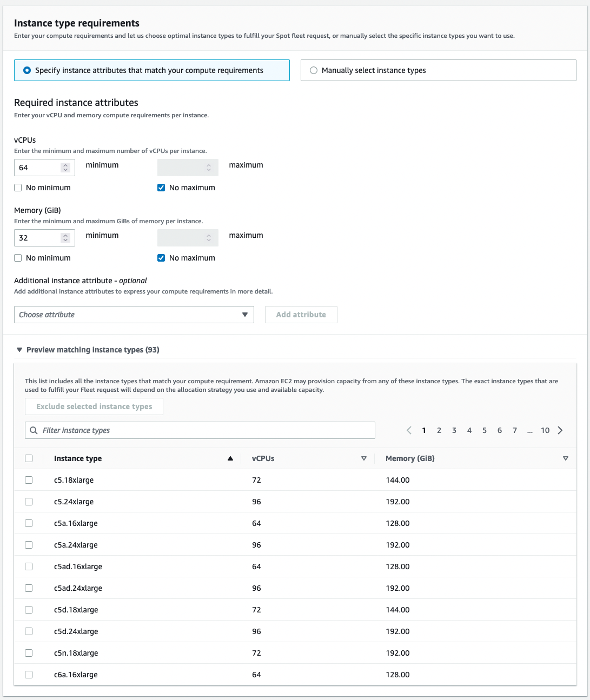Go to page 2 of instance results

click(x=439, y=430)
